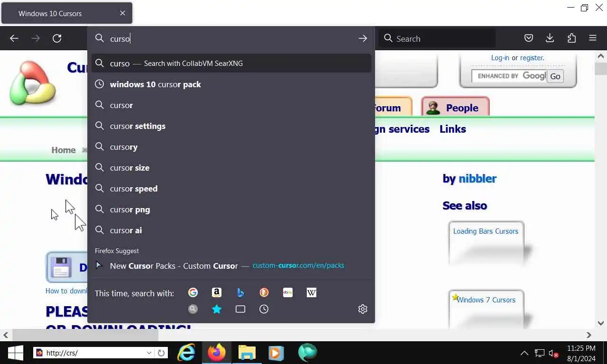This screenshot has height=364, width=607.
Task: Search this time with DuckDuckGo icon
Action: coord(264,292)
